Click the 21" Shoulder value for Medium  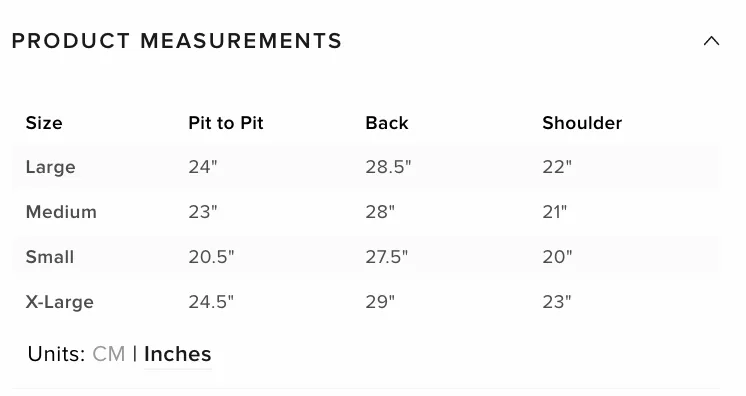(555, 212)
